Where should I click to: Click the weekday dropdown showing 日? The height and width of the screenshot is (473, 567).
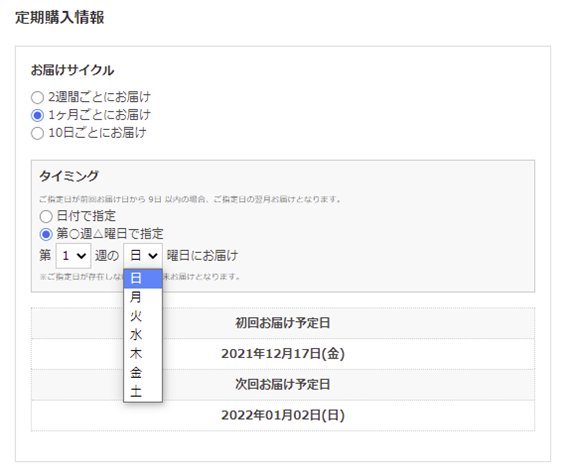pyautogui.click(x=143, y=256)
